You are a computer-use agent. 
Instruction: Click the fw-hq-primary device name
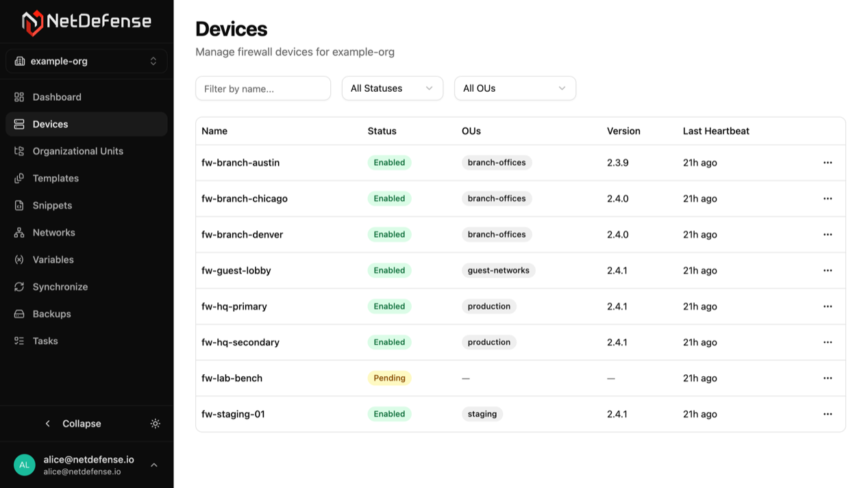[x=234, y=306]
